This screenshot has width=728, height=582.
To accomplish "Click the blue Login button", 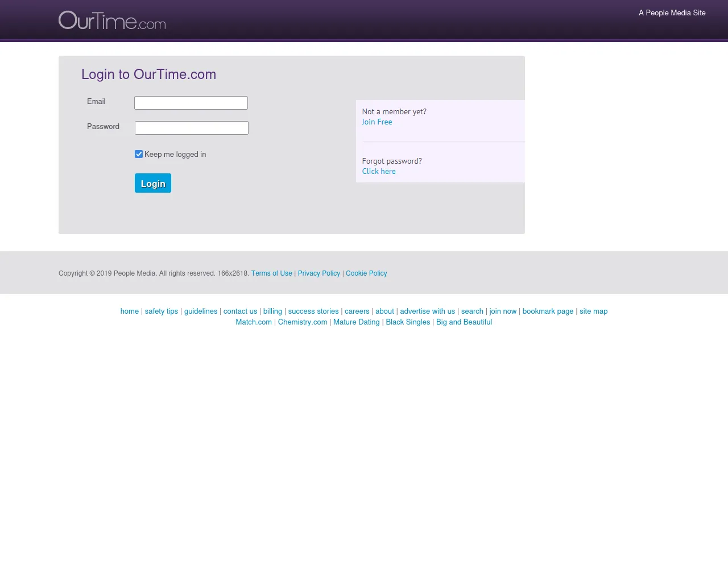I will pyautogui.click(x=153, y=183).
